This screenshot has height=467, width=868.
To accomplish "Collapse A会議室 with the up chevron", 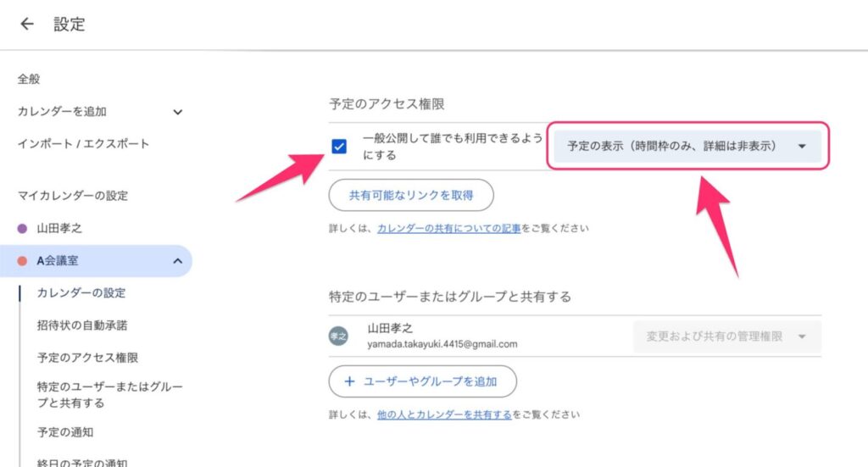I will point(177,260).
